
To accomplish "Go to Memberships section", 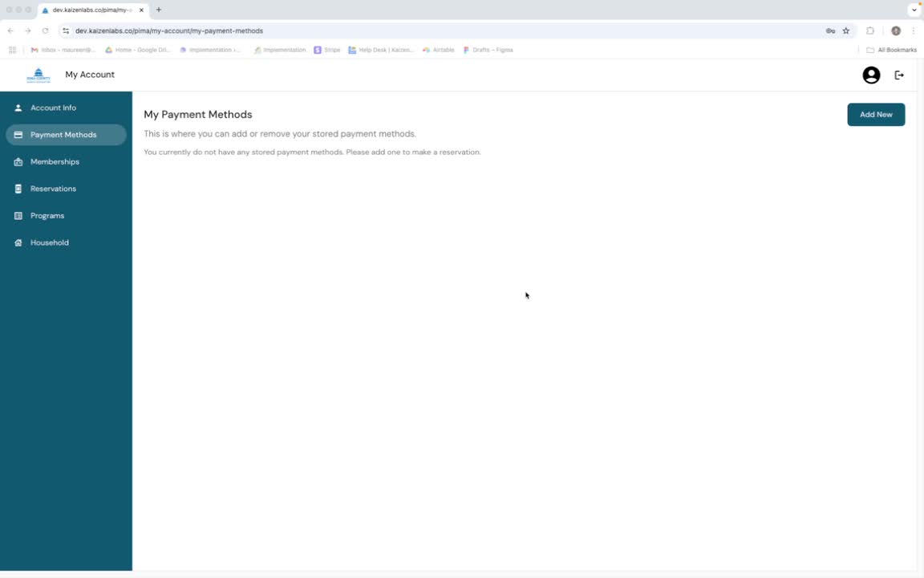I will [x=66, y=161].
